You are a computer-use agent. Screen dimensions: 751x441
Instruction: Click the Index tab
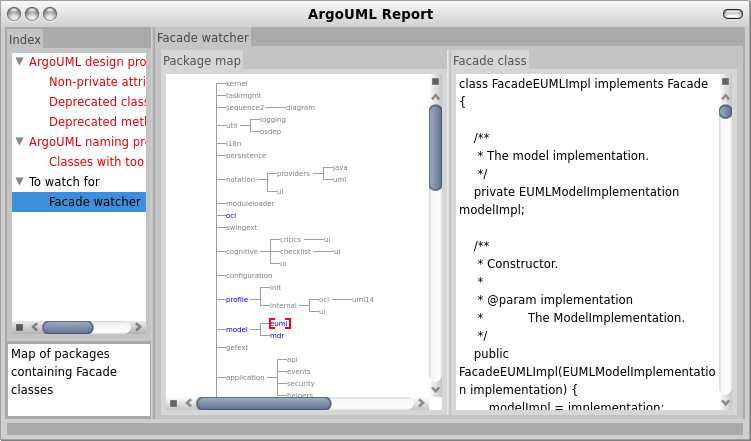(x=25, y=39)
